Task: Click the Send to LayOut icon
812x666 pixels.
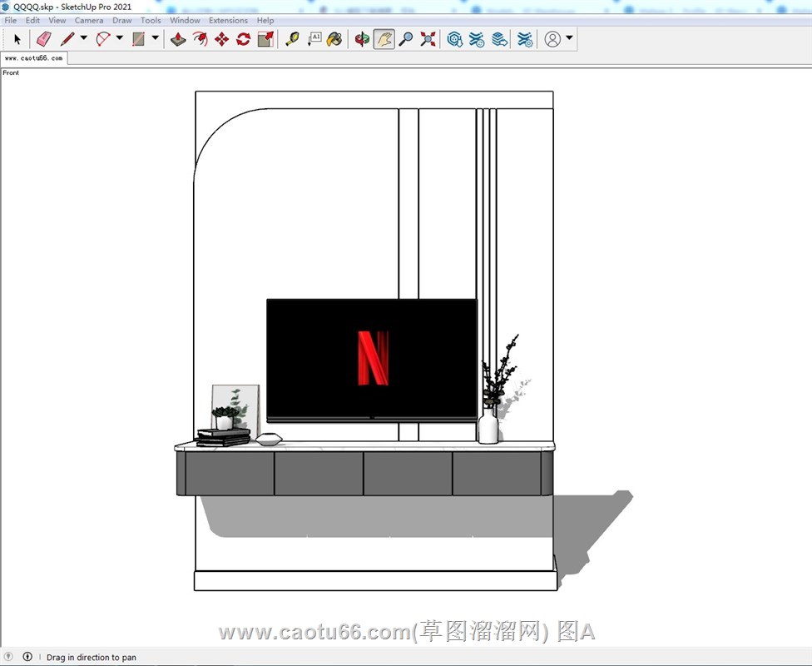Action: [499, 39]
